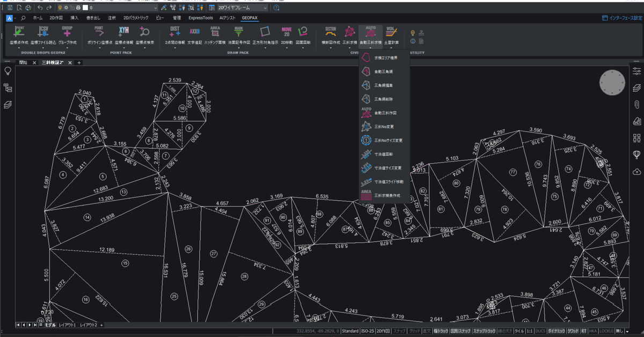Select the 図面回転 rotate tool
This screenshot has width=644, height=337.
pyautogui.click(x=303, y=34)
